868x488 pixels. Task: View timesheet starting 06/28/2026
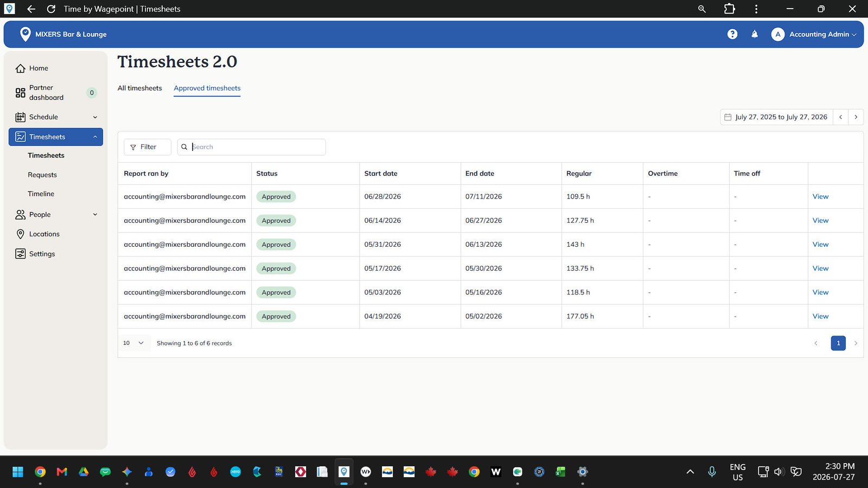pos(820,197)
